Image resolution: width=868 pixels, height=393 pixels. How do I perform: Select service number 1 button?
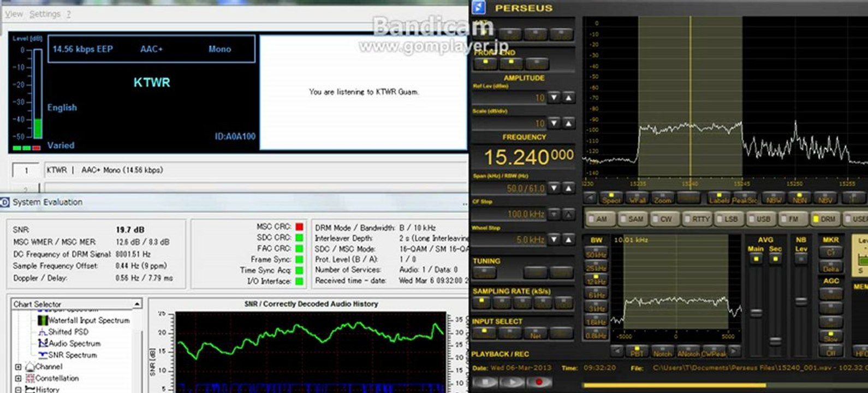26,170
